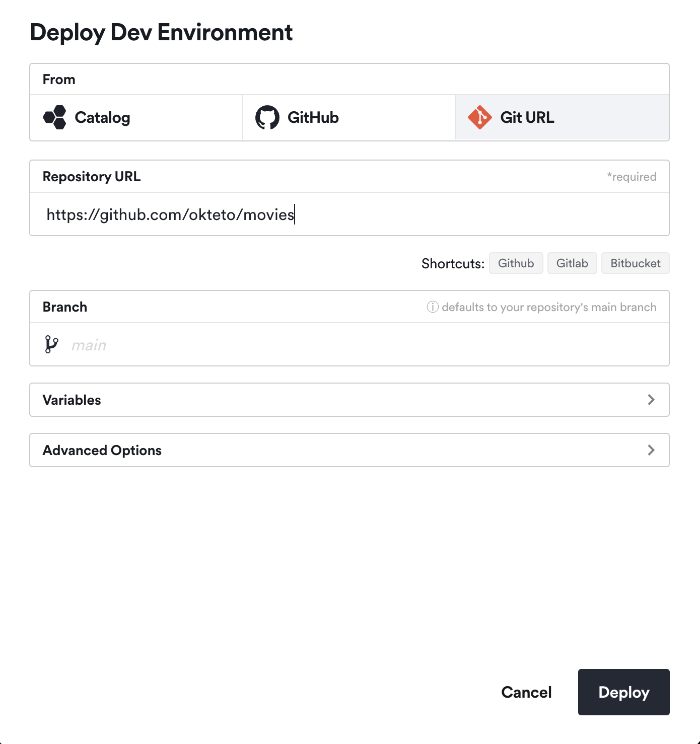Screen dimensions: 700x744
Task: Click the chevron on Advanced Options
Action: click(x=651, y=450)
